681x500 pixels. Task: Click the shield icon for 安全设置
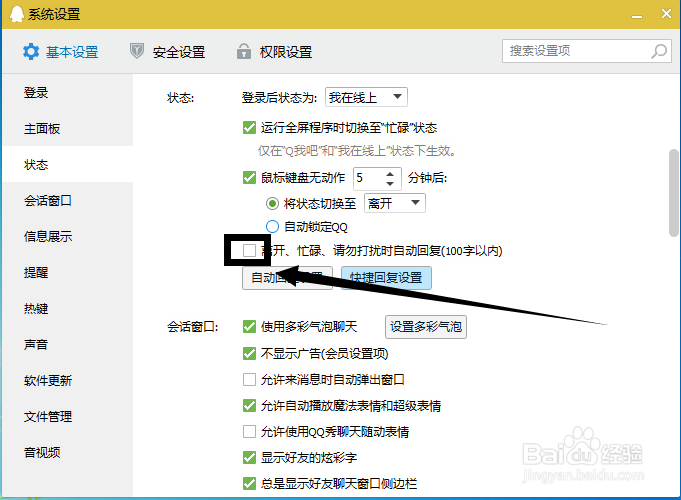pos(137,51)
